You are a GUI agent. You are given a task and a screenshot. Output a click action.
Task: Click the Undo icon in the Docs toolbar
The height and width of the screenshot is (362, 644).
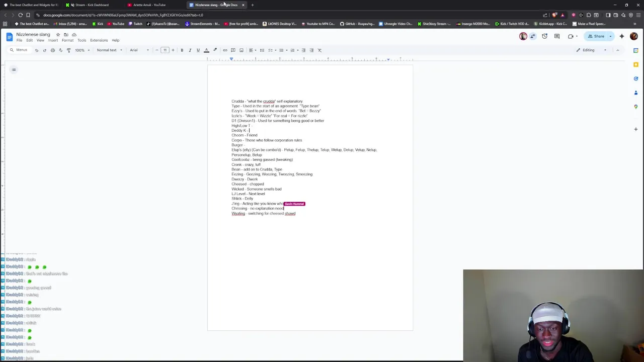tap(36, 50)
